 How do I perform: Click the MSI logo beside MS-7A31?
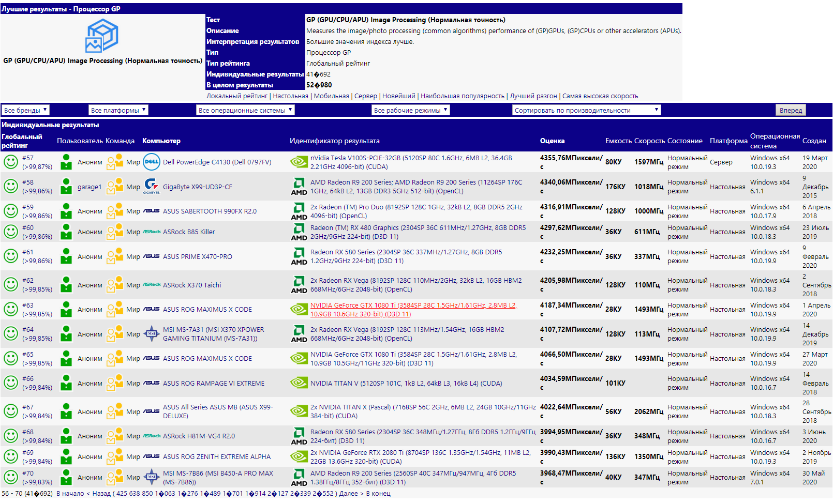(x=152, y=334)
